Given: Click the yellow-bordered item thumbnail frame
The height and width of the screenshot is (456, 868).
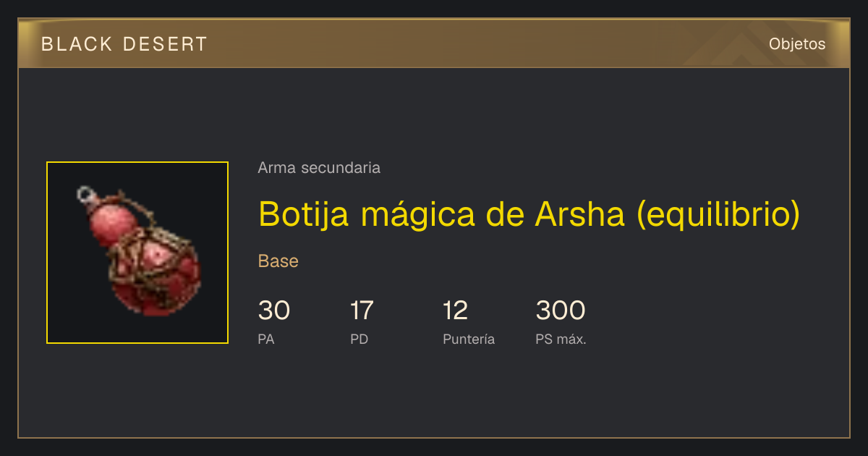Looking at the screenshot, I should [137, 253].
